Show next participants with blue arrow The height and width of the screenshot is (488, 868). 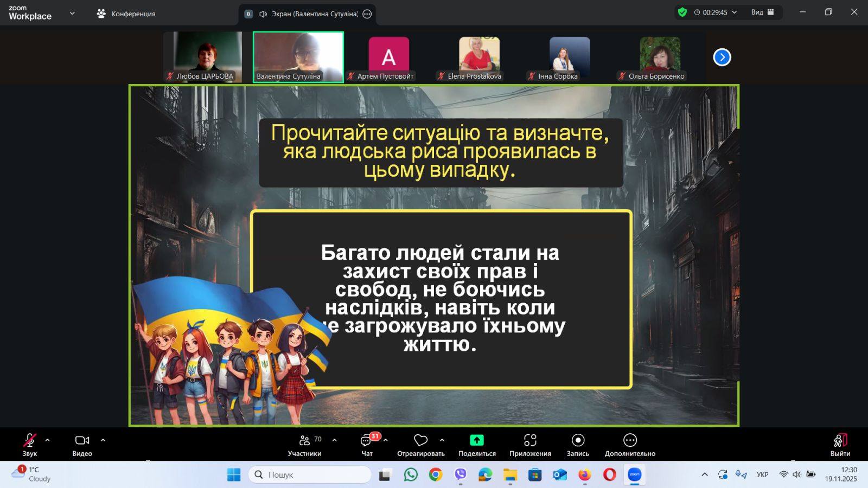tap(722, 57)
